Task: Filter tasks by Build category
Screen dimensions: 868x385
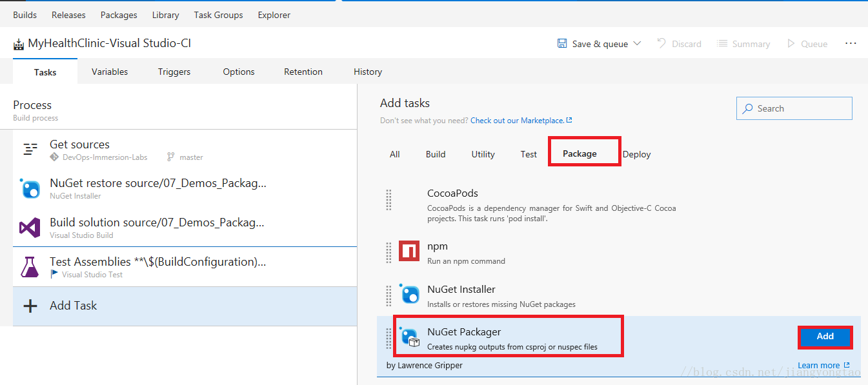Action: tap(436, 154)
